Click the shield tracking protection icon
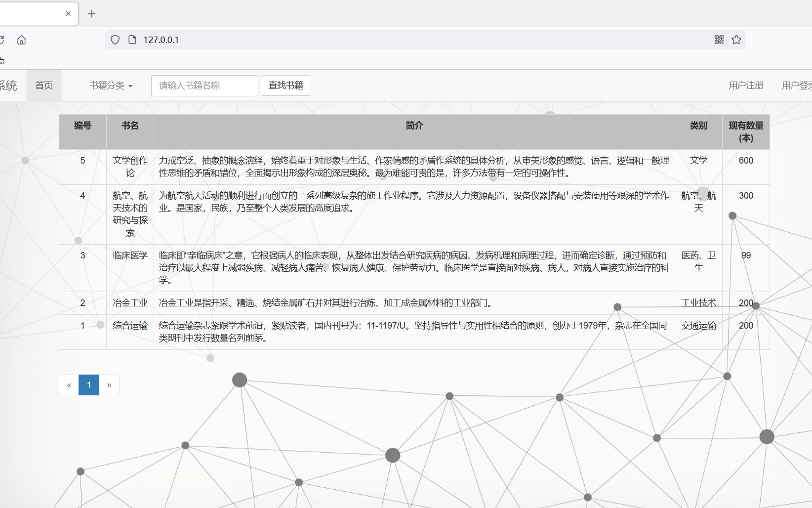This screenshot has width=812, height=508. click(115, 40)
